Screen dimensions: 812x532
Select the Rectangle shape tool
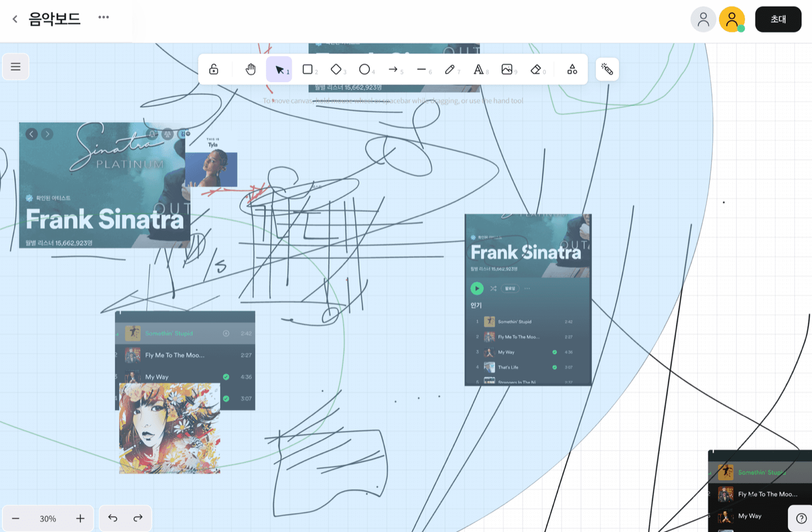point(308,69)
